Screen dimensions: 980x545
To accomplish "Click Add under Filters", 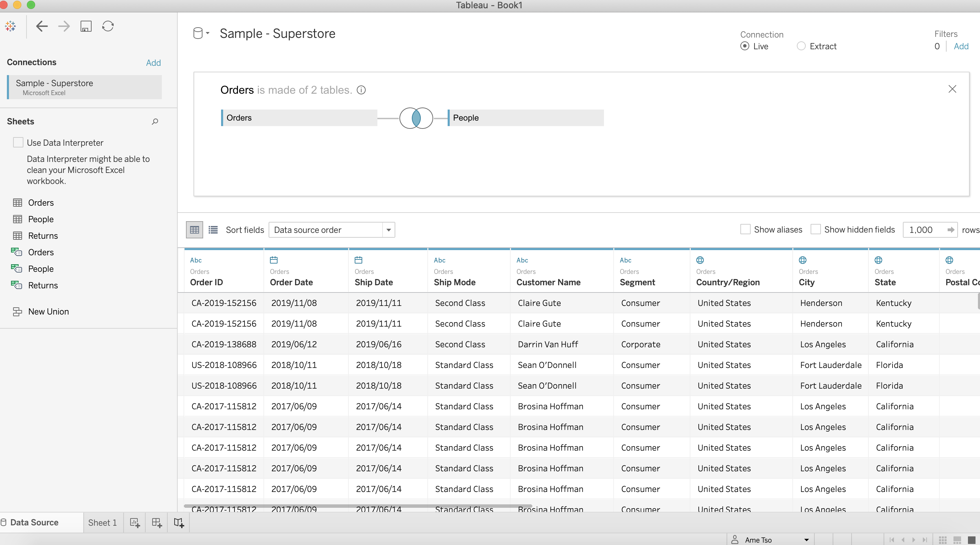I will pos(961,47).
